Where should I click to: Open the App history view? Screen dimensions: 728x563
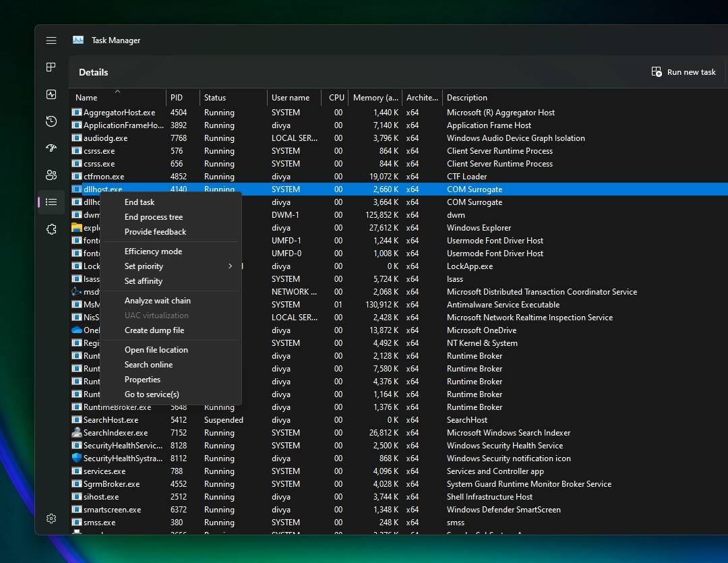click(x=51, y=121)
